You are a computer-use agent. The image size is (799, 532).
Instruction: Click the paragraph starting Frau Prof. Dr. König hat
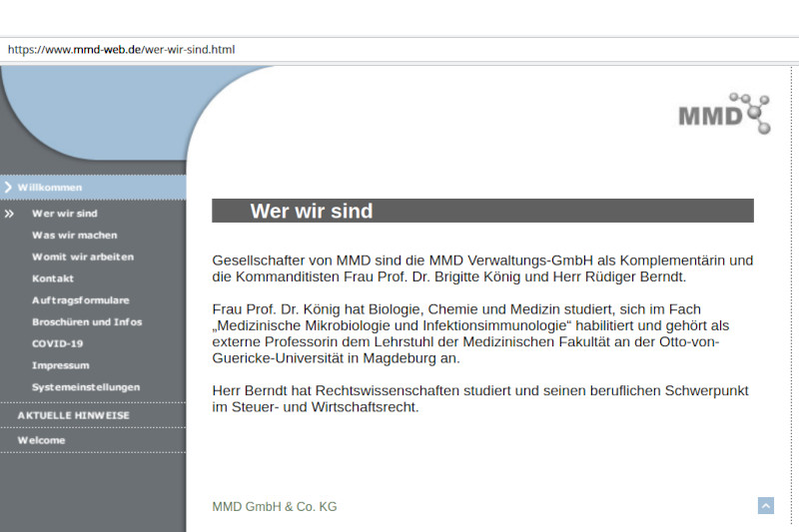click(x=470, y=333)
